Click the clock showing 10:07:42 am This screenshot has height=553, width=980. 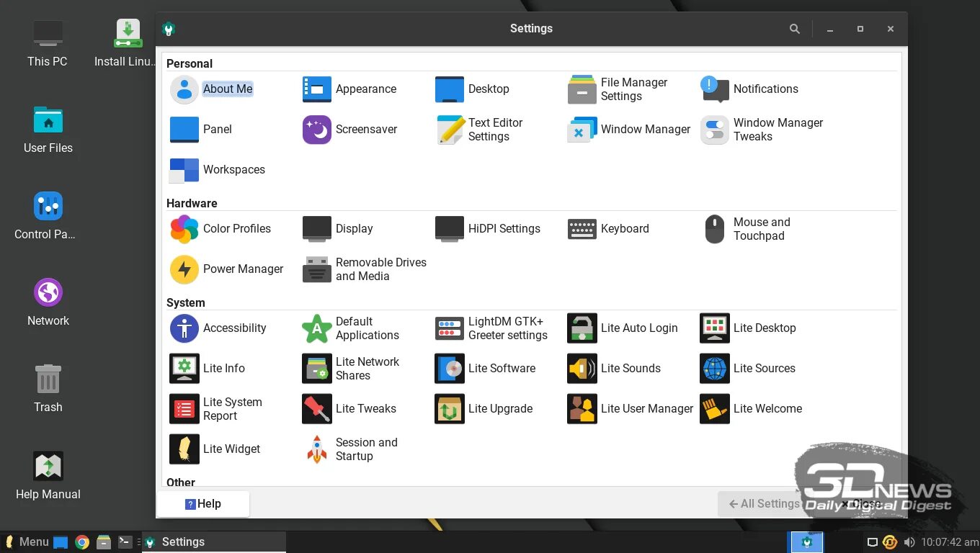click(950, 542)
